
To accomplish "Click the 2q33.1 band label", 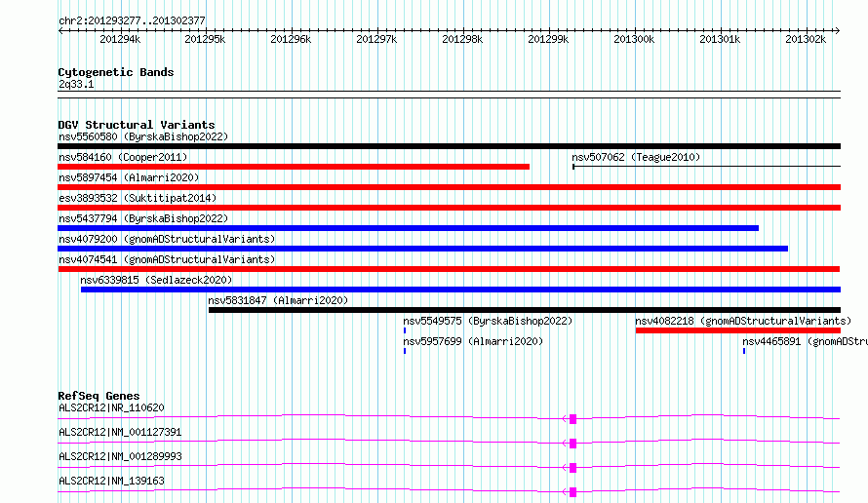I will pyautogui.click(x=76, y=84).
